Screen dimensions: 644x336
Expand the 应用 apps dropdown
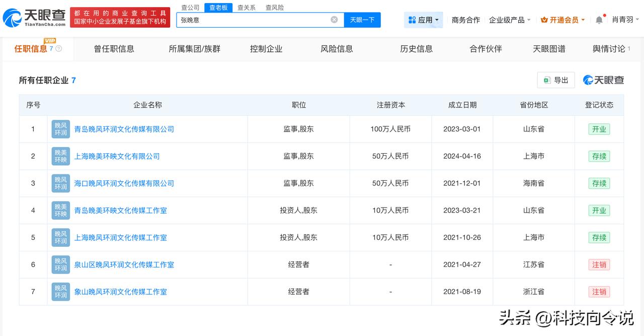[x=423, y=20]
